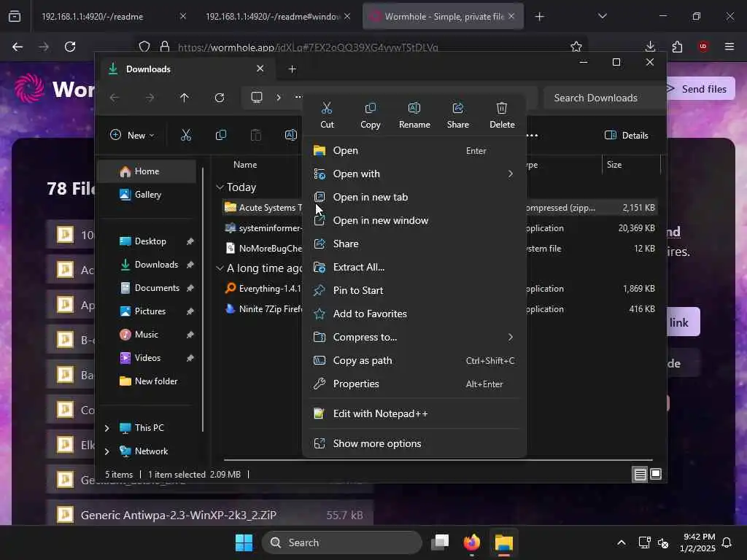Select Home in navigation pane
Screen dimensions: 747x560
tap(147, 171)
